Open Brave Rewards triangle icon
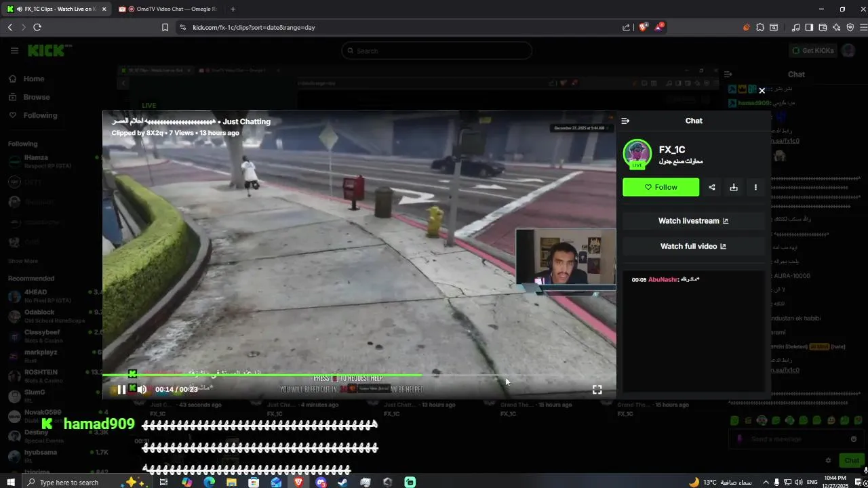Screen dimensions: 868x488 (x=660, y=27)
